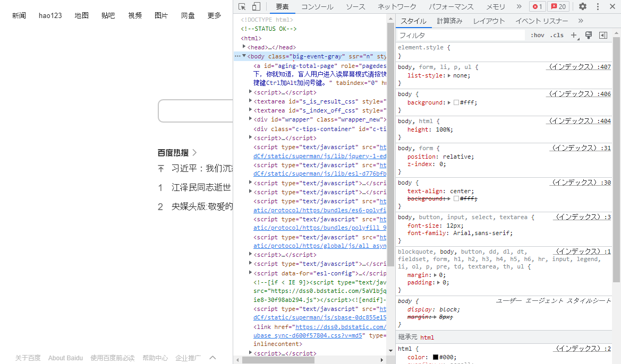Open the ubase_sync css href link

tap(308, 335)
